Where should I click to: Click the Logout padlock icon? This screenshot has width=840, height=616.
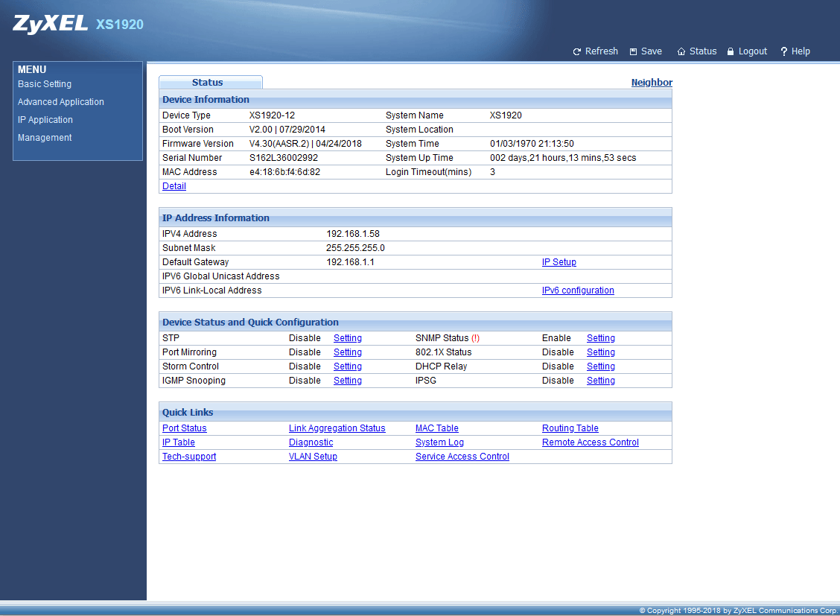point(731,51)
